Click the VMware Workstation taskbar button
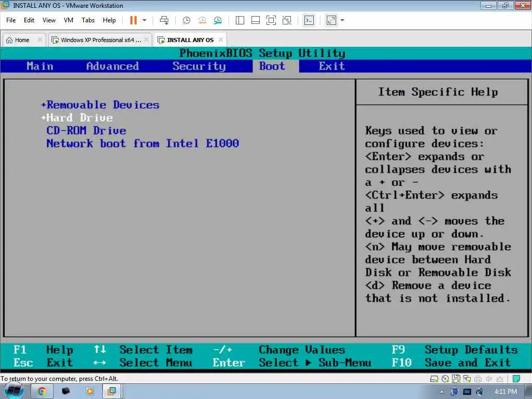Screen dimensions: 532x399 point(112,392)
